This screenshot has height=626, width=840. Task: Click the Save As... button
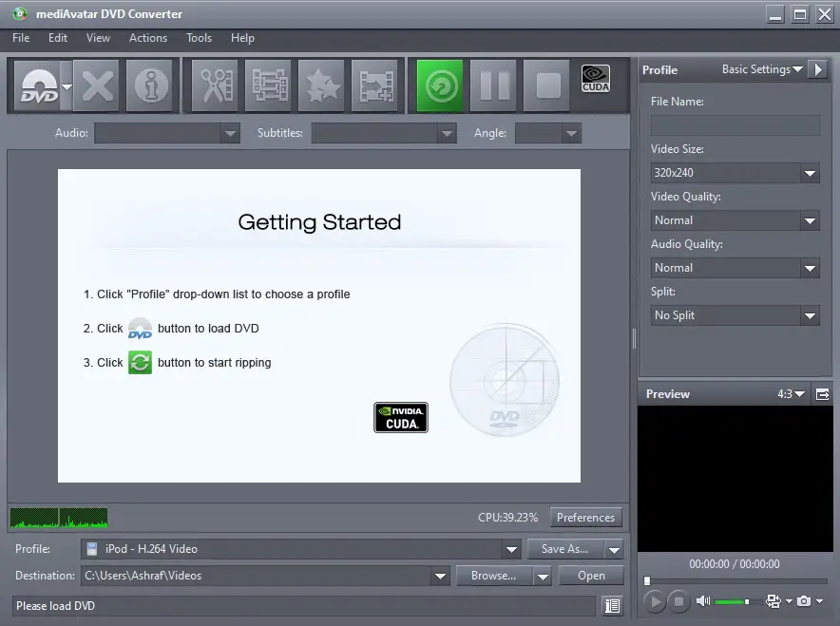point(564,549)
